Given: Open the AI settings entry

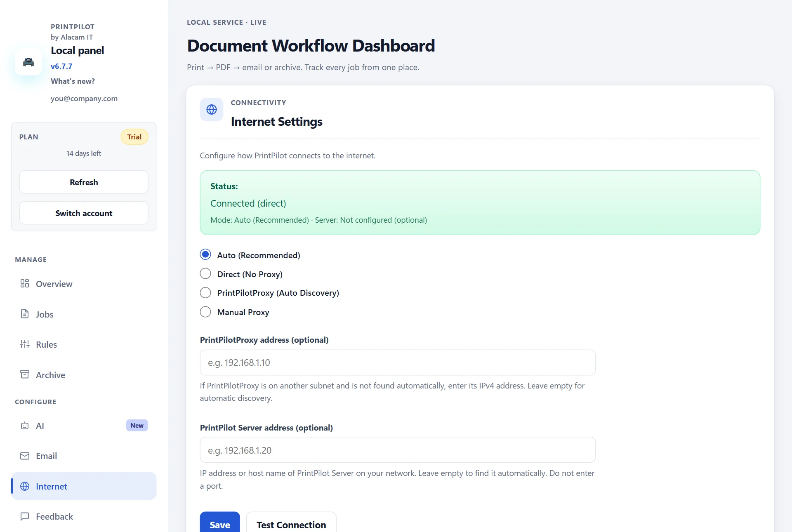Looking at the screenshot, I should (x=84, y=426).
